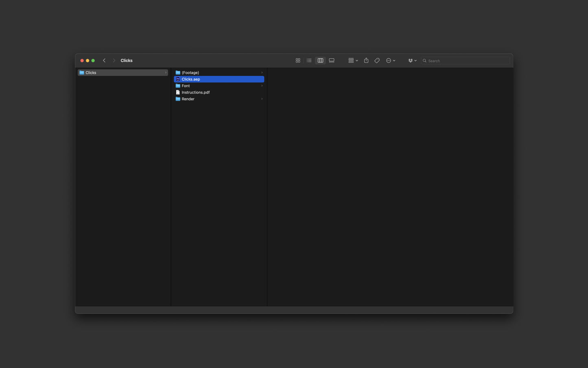Expand the Render folder chevron
The image size is (588, 368).
point(262,99)
